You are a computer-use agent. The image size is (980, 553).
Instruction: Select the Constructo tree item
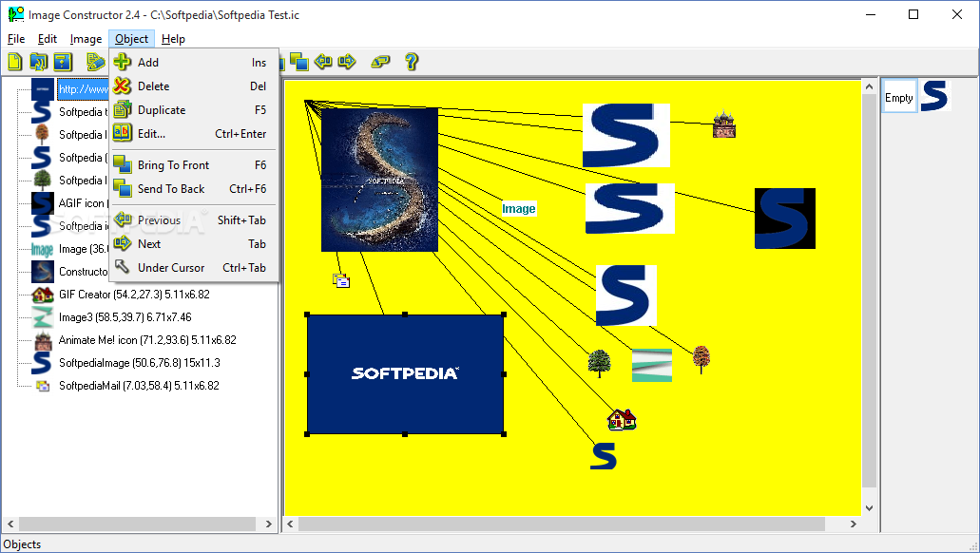pos(83,271)
